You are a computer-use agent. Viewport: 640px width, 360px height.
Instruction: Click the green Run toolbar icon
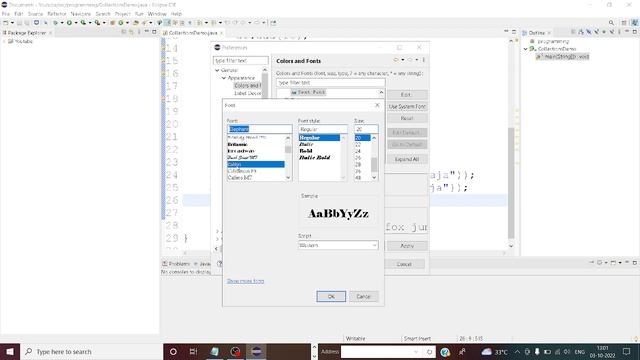(x=69, y=23)
